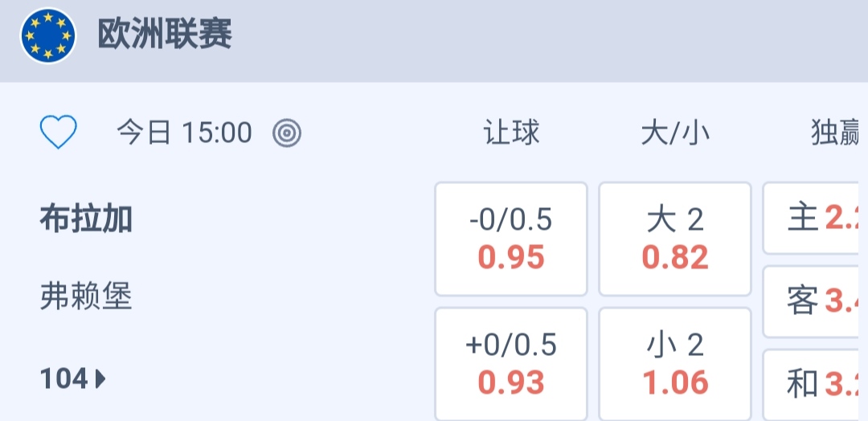Bet on 大 2 at 0.82
Viewport: 868px width, 421px height.
point(675,239)
